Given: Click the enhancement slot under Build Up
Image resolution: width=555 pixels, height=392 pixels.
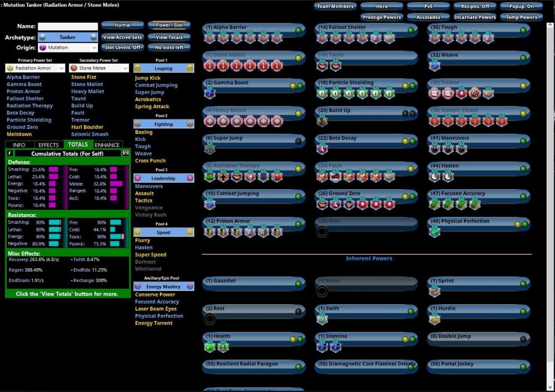Looking at the screenshot, I should 322,121.
